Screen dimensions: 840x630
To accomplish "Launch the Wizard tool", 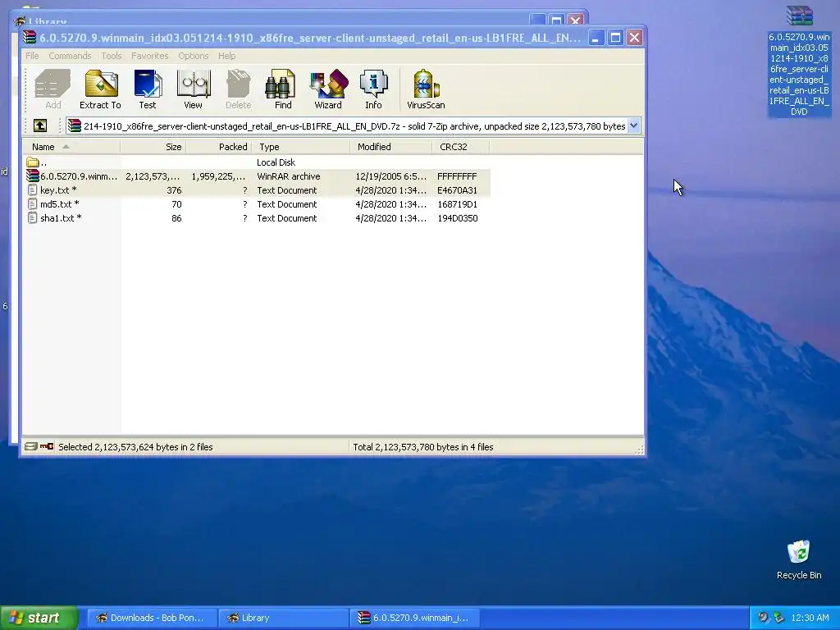I will pos(328,89).
